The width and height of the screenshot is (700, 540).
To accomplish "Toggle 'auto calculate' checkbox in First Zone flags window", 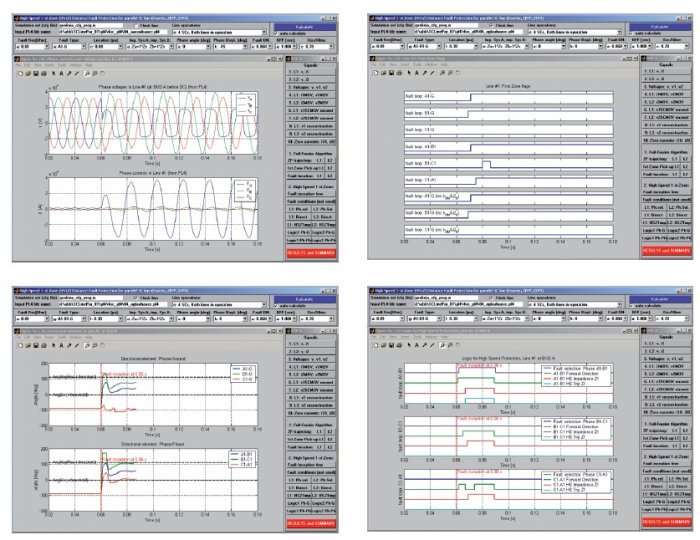I will click(x=632, y=33).
